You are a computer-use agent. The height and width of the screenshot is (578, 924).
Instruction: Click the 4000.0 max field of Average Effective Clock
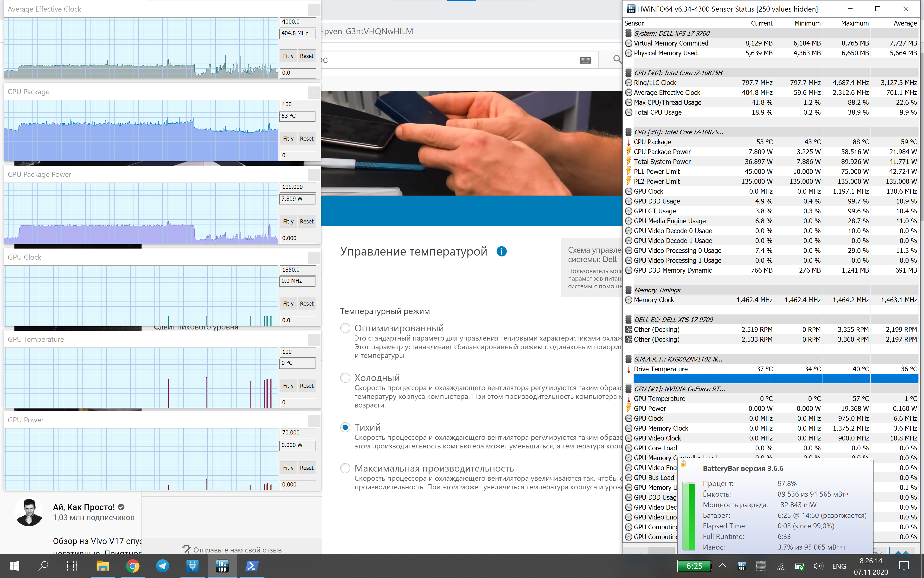(298, 22)
